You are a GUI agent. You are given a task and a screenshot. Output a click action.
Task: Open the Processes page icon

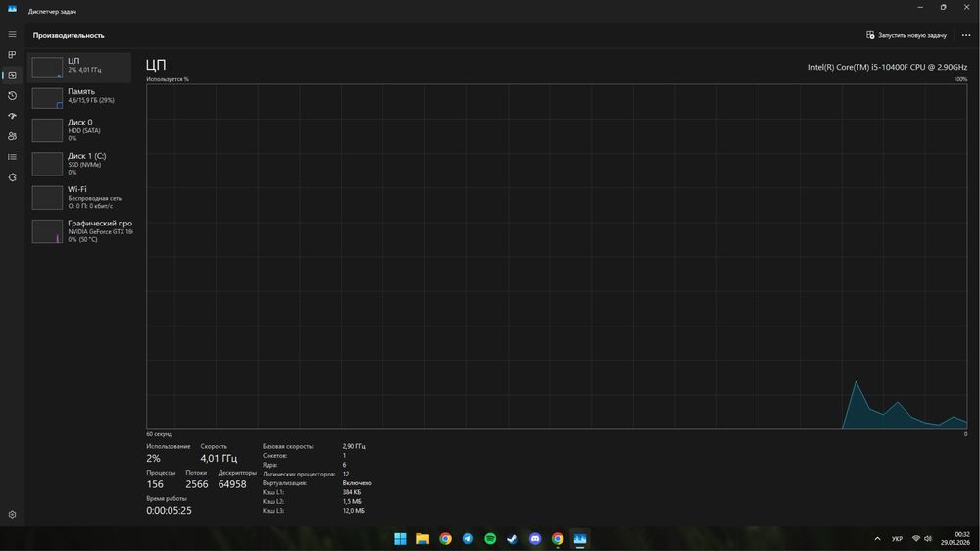(12, 55)
